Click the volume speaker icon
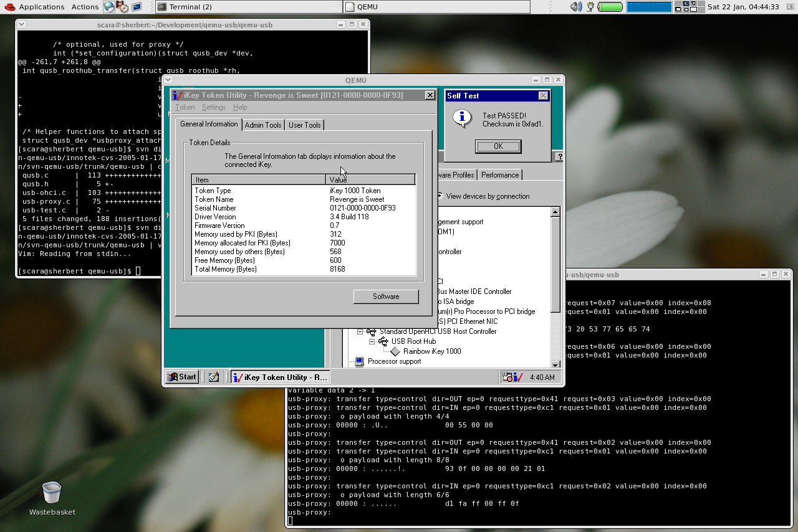 (x=575, y=7)
